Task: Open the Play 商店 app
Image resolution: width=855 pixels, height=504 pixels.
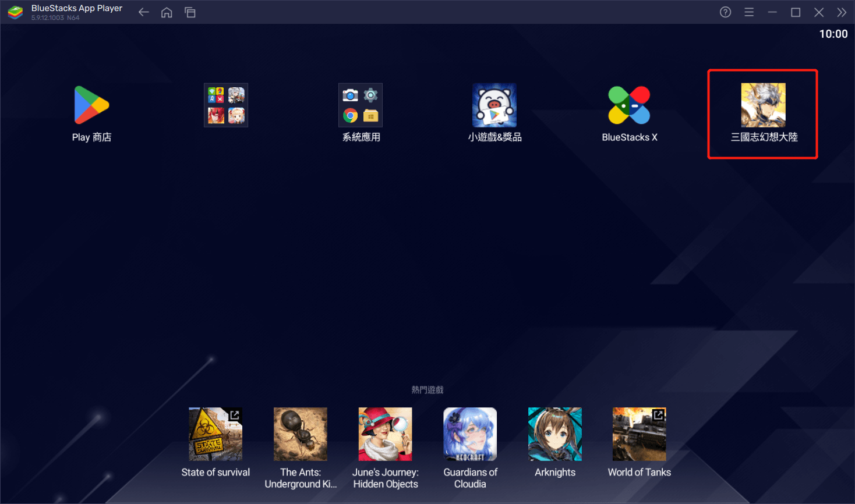Action: 91,105
